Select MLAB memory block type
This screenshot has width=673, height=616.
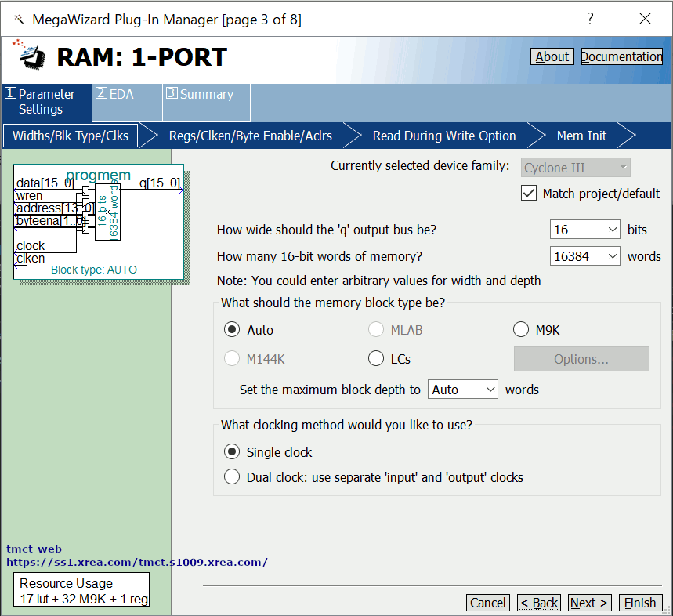pyautogui.click(x=376, y=330)
